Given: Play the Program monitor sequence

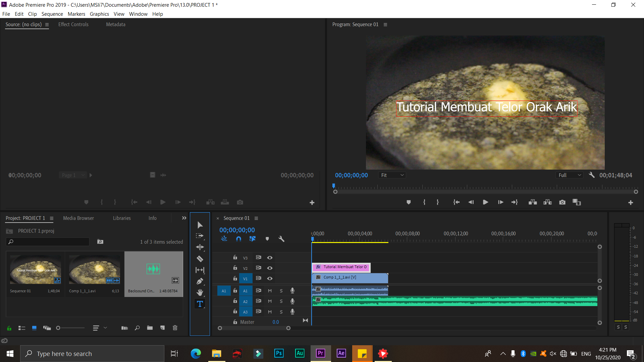Looking at the screenshot, I should [485, 202].
